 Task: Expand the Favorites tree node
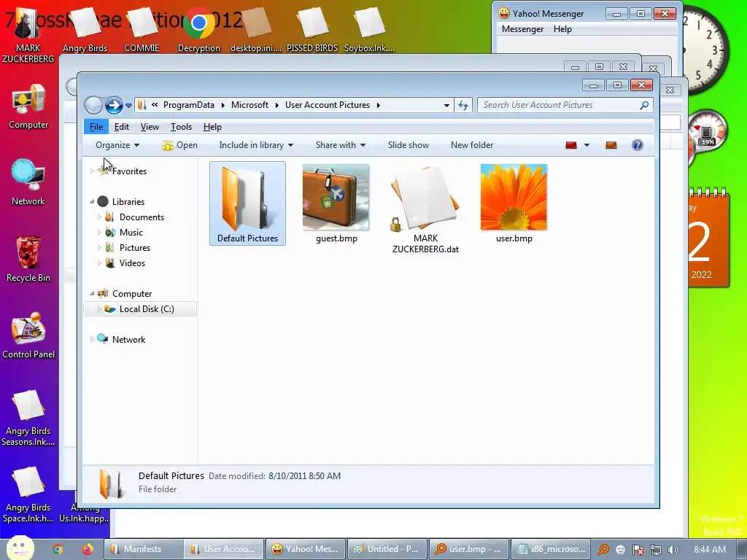tap(92, 171)
